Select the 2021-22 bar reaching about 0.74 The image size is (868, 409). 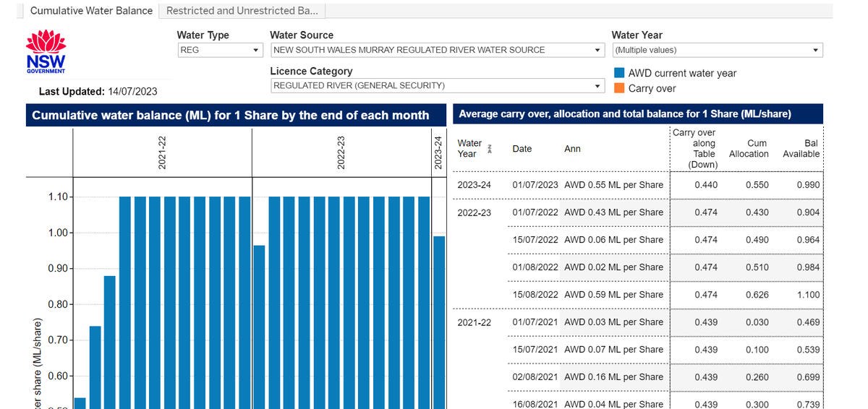click(x=95, y=367)
